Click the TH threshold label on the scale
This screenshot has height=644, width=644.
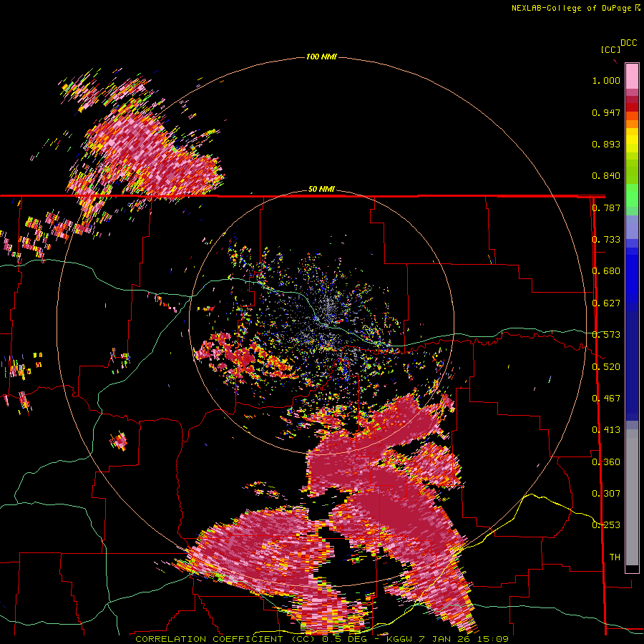click(615, 557)
